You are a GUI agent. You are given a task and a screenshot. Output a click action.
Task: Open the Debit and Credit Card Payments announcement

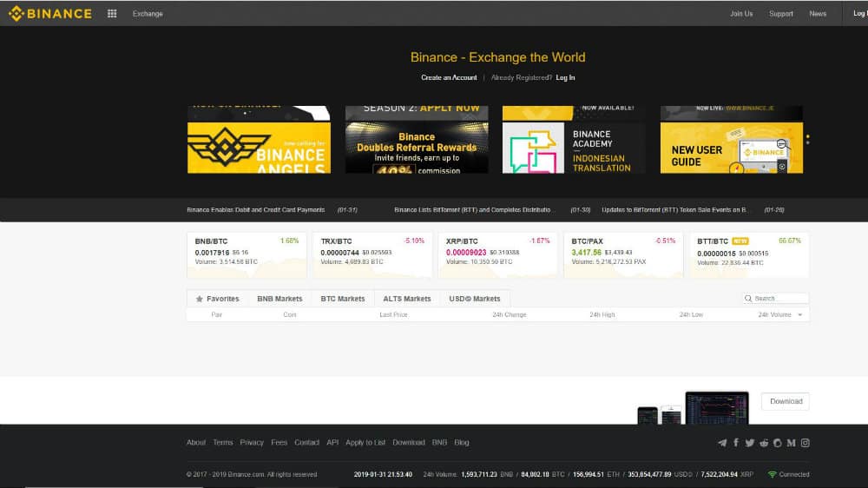pos(256,210)
